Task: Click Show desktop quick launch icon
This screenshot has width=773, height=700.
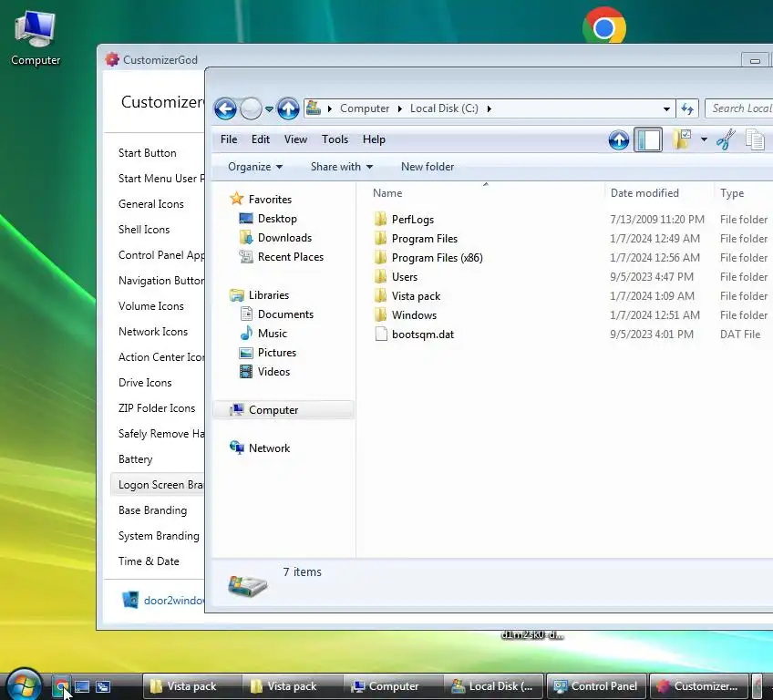Action: point(82,686)
